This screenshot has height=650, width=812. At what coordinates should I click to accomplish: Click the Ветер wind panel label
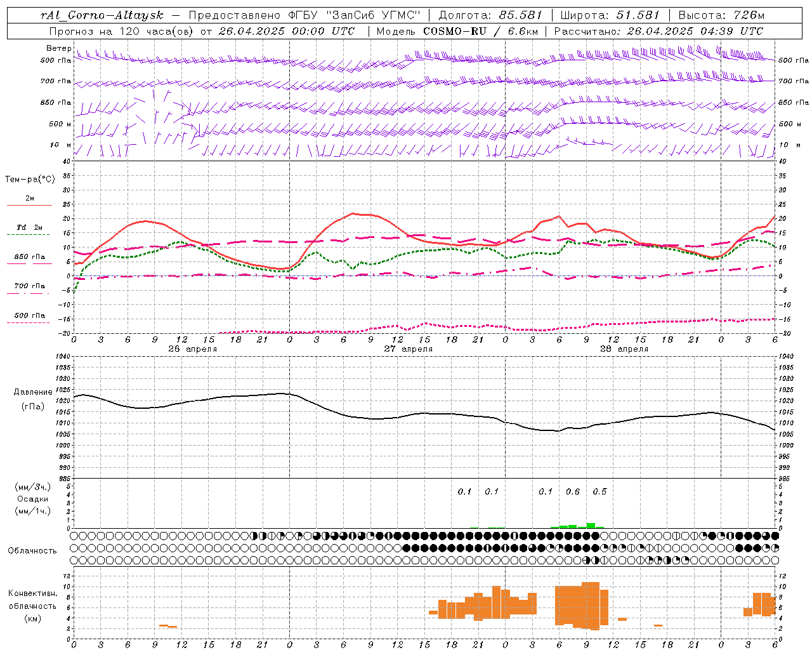[x=58, y=48]
